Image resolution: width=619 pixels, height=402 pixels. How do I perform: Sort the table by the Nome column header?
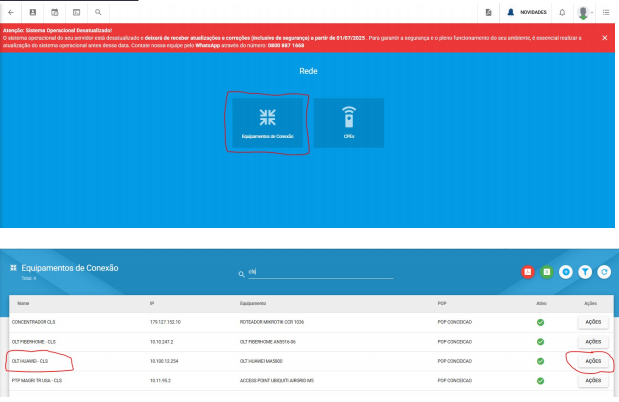click(x=23, y=302)
